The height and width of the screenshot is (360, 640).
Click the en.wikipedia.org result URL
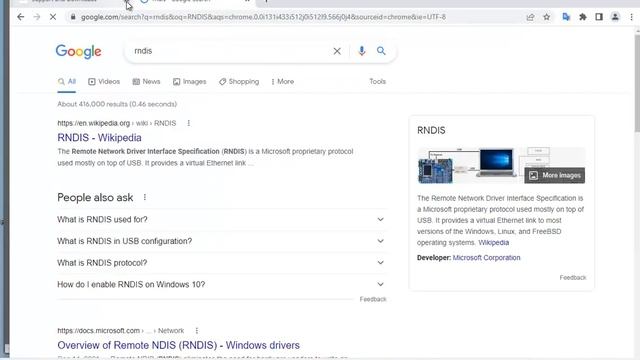117,123
